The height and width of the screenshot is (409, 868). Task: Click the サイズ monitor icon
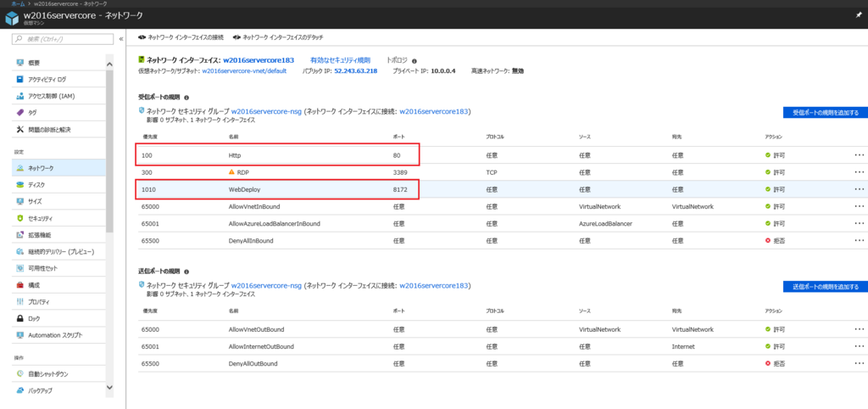click(x=20, y=201)
